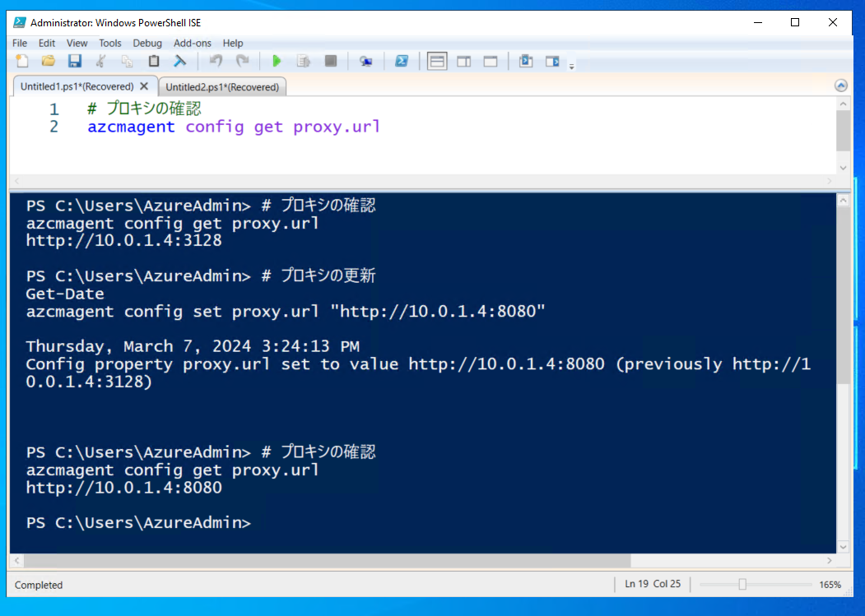Image resolution: width=865 pixels, height=616 pixels.
Task: Click the 165% zoom level value
Action: 830,585
